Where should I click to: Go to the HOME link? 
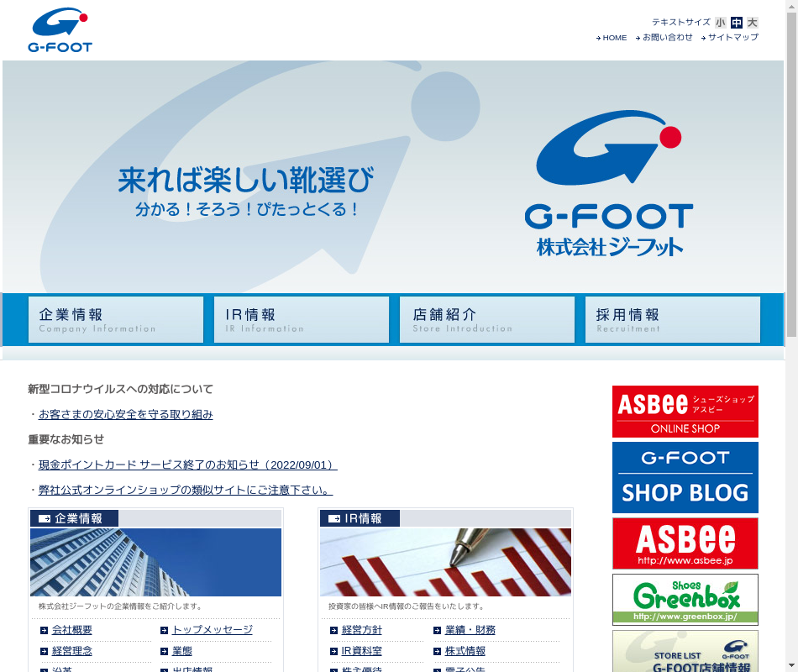click(x=615, y=38)
